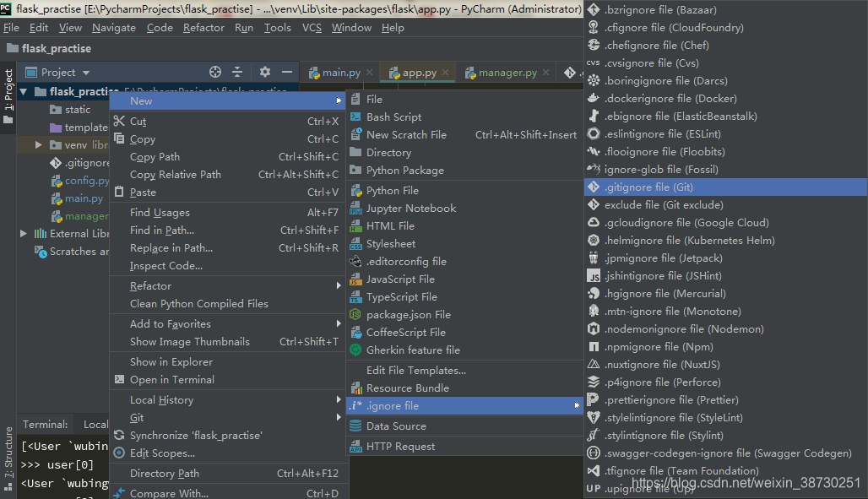Select the static folder in tree
The height and width of the screenshot is (499, 868).
[x=78, y=110]
